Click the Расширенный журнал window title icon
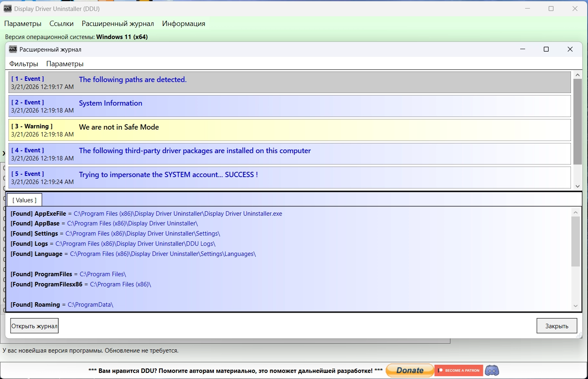The image size is (588, 379). tap(13, 49)
